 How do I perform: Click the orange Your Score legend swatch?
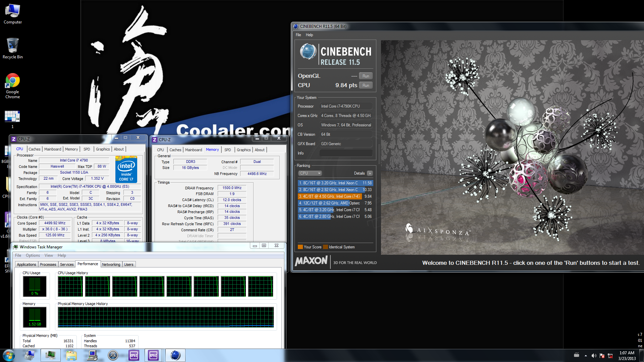pyautogui.click(x=300, y=247)
